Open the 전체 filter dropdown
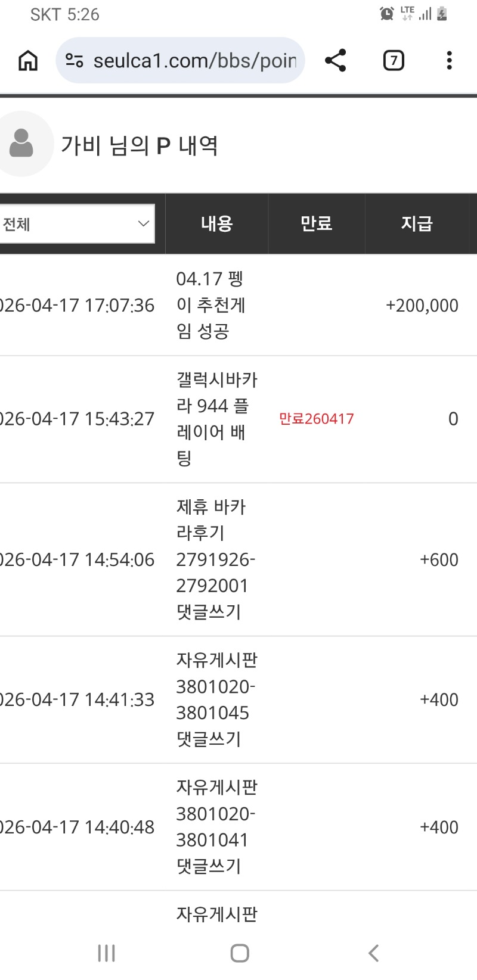The height and width of the screenshot is (980, 477). (76, 224)
